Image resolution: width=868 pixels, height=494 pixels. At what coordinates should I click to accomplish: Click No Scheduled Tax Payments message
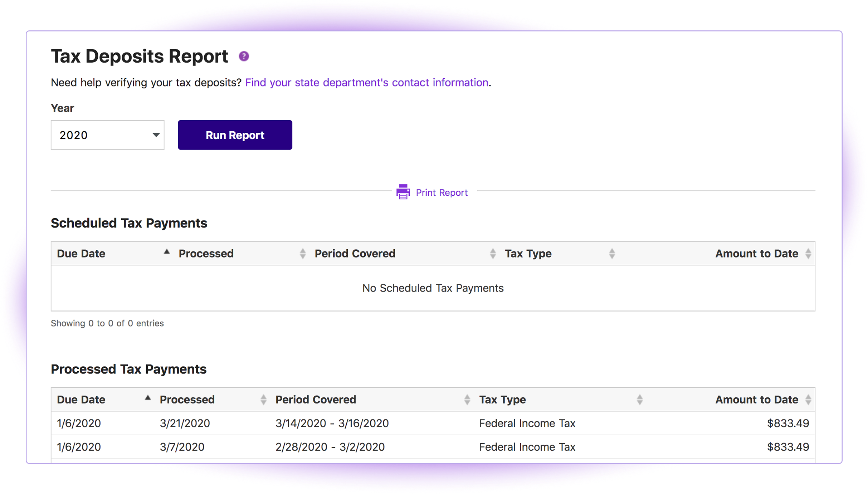433,288
